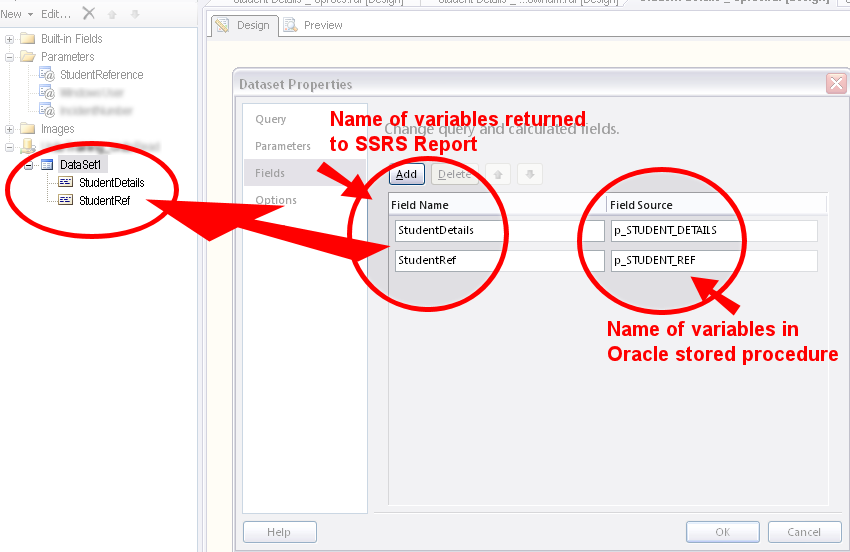The image size is (850, 552).
Task: Select the StudentDetails field icon under DataSet1
Action: pos(65,183)
